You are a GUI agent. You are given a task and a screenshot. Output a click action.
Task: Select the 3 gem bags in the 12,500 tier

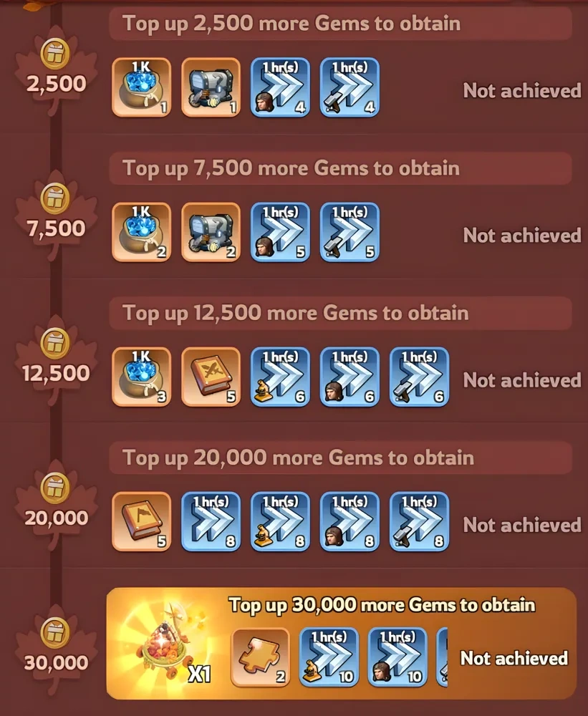click(142, 377)
